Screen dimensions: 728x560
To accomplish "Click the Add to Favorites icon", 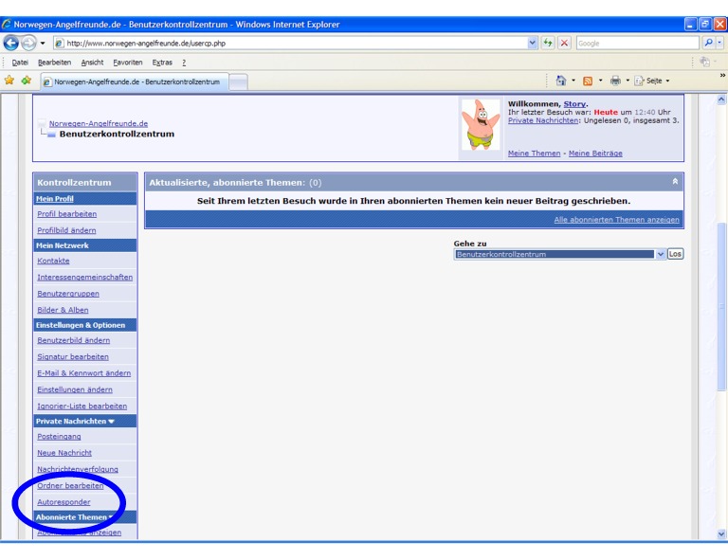I will (26, 81).
